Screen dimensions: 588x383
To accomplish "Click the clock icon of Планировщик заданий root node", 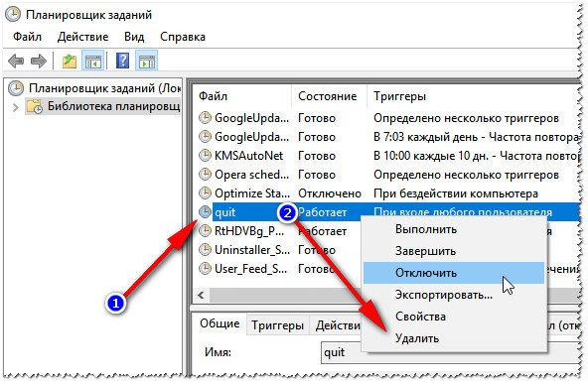I will [16, 88].
